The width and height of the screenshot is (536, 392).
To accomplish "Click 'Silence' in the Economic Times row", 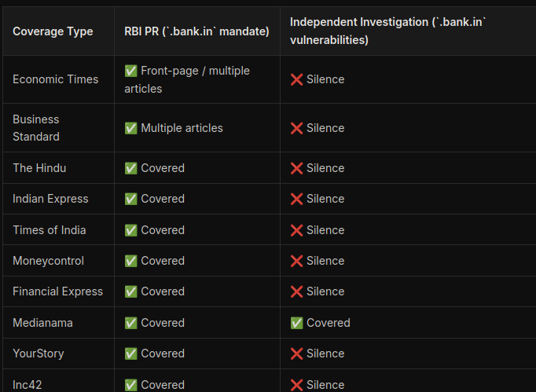I will coord(325,79).
